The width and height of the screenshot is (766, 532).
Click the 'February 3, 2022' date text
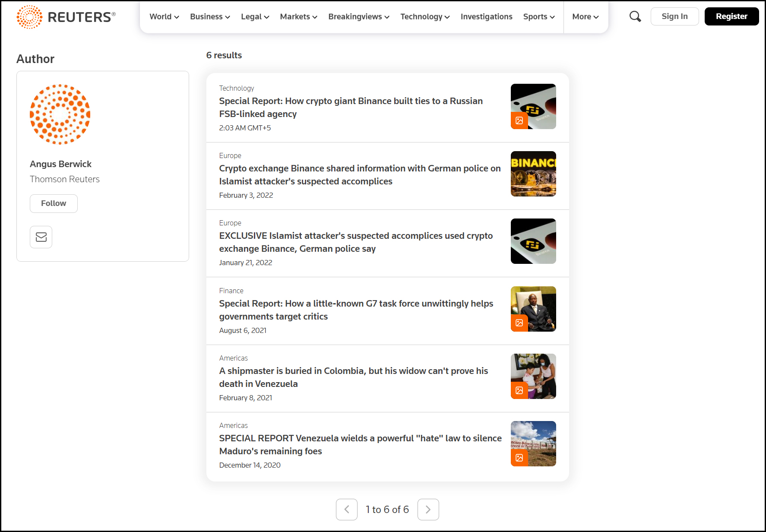click(x=246, y=195)
